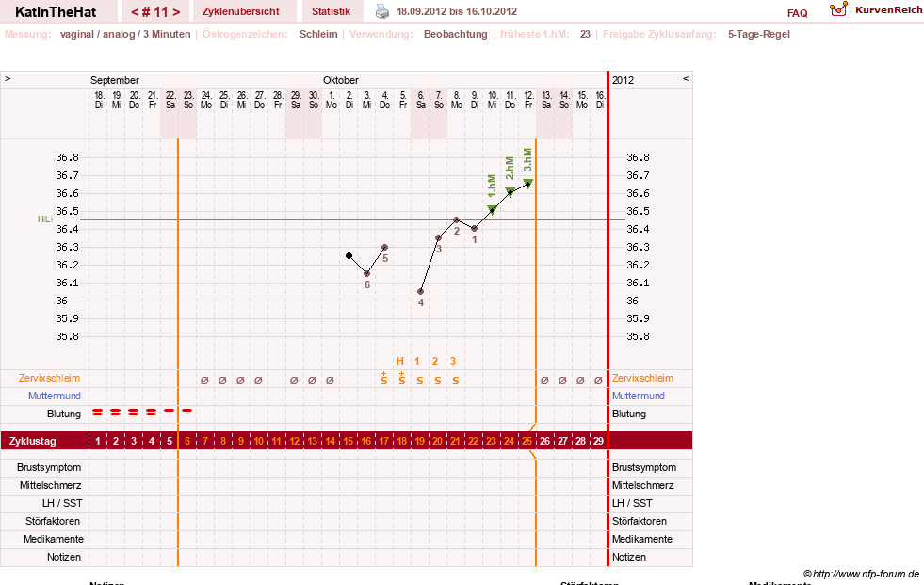The width and height of the screenshot is (924, 585).
Task: Select cycle day 29 in Zyklustag row
Action: pos(598,441)
